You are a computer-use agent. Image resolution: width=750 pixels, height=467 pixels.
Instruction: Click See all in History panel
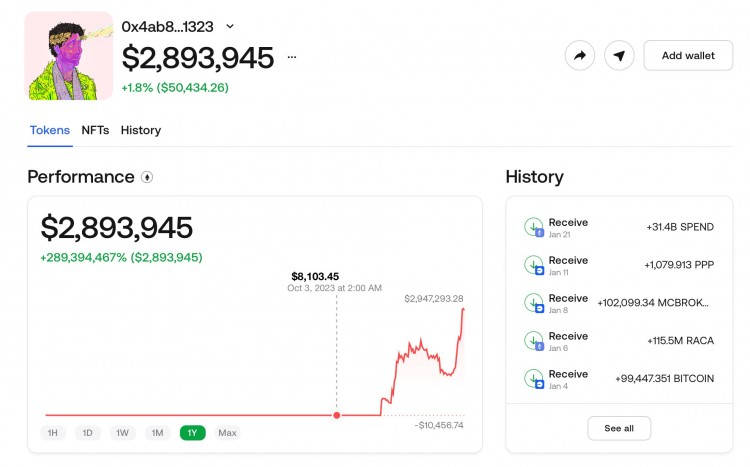point(619,428)
